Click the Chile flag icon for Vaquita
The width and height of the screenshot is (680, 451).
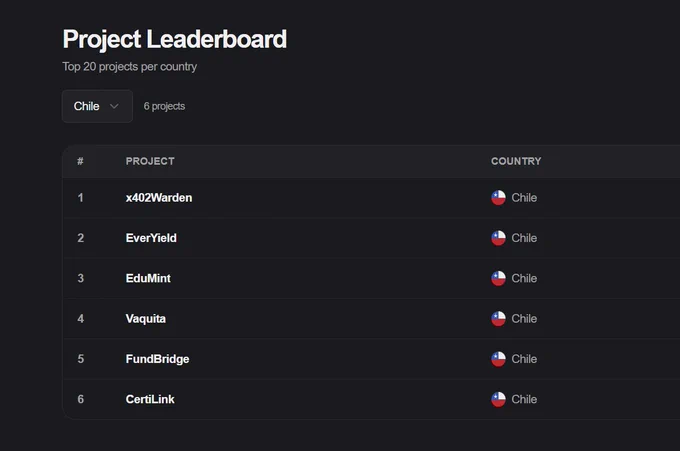[498, 319]
